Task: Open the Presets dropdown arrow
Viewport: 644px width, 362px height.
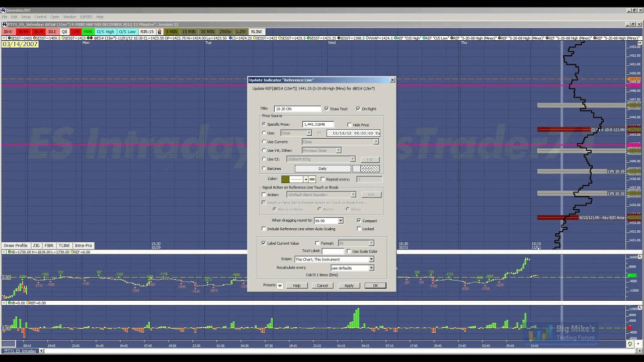Action: pos(280,286)
